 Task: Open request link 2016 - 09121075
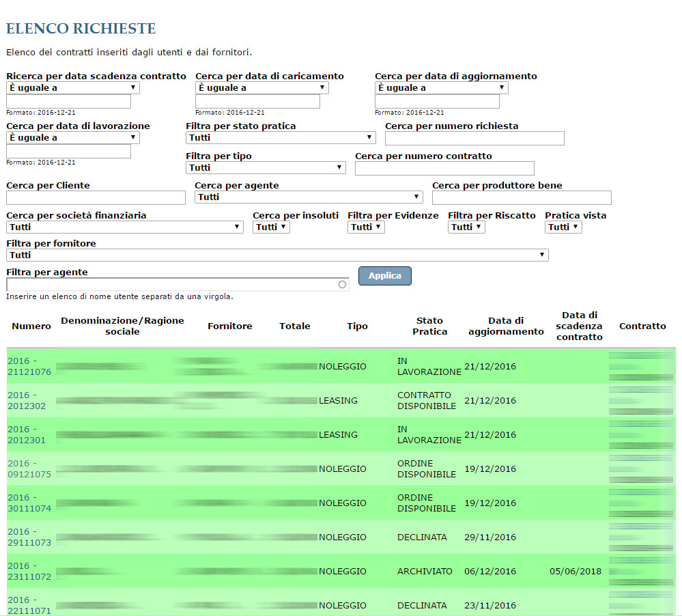[x=29, y=468]
